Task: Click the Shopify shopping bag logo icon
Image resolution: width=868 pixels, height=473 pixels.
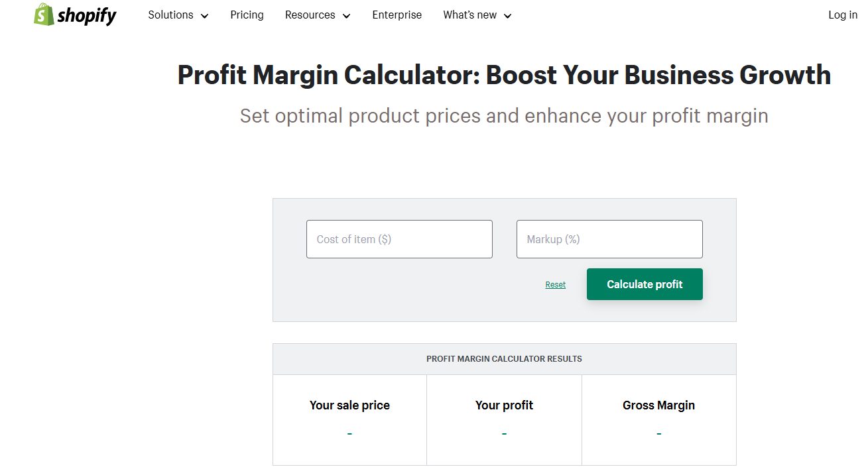Action: (x=42, y=14)
